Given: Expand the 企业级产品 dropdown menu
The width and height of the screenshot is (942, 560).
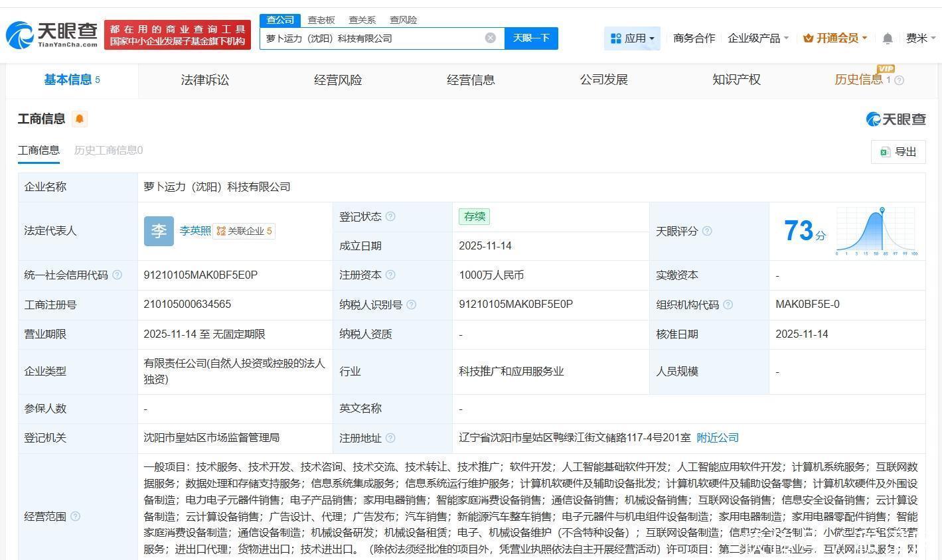Looking at the screenshot, I should [758, 38].
